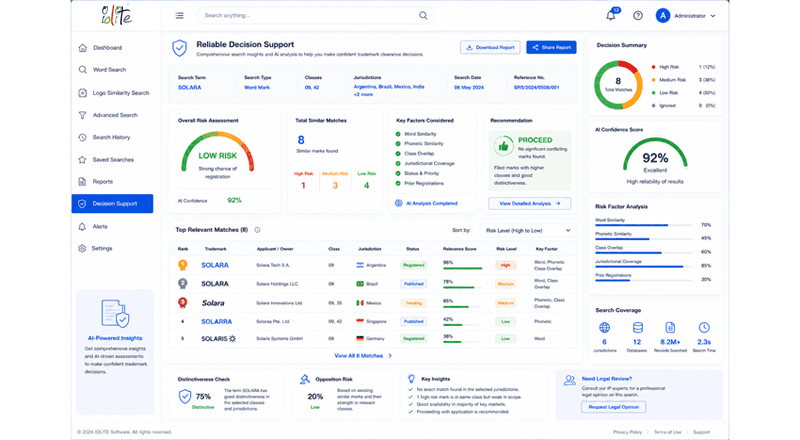The image size is (800, 440).
Task: Click the Download Report button
Action: [490, 47]
